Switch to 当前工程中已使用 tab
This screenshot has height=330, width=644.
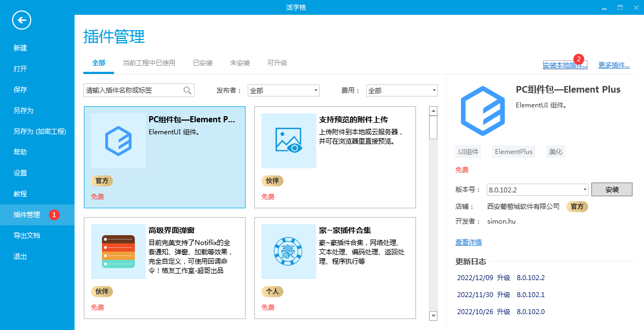coord(149,63)
